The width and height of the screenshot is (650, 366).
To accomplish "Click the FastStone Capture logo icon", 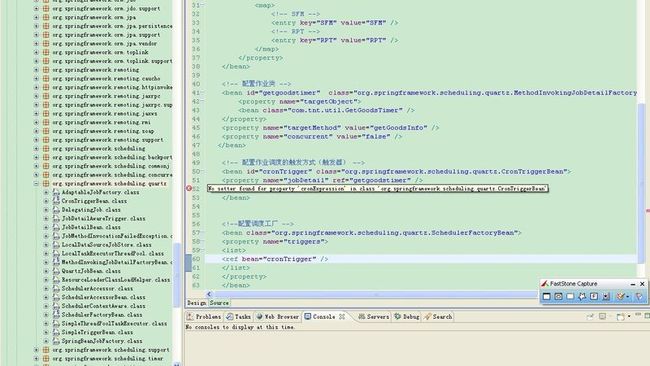I will click(545, 284).
